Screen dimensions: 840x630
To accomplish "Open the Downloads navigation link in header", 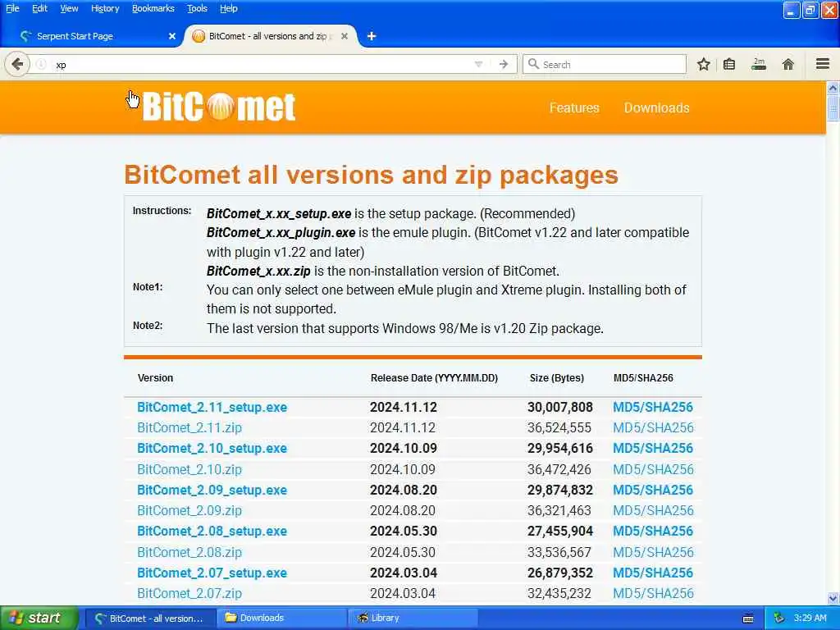I will pyautogui.click(x=657, y=107).
